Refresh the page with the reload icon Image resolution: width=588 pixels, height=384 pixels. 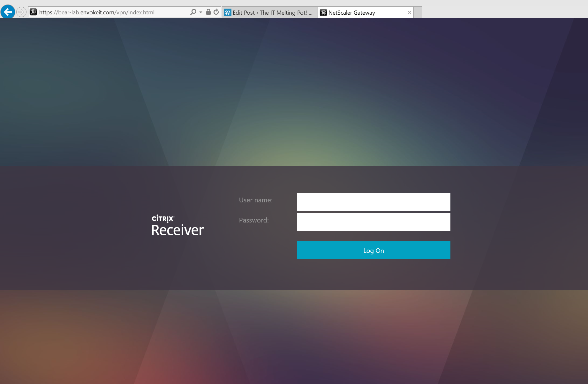pos(216,12)
